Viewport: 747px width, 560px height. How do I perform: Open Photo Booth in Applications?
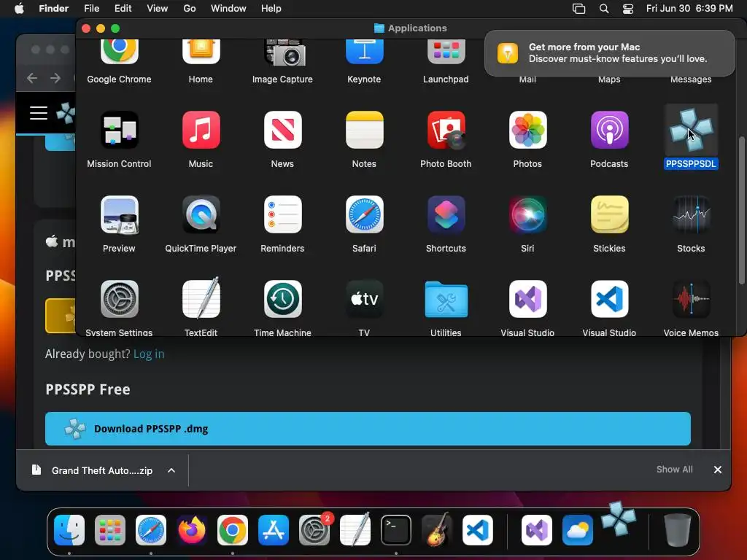pos(446,130)
